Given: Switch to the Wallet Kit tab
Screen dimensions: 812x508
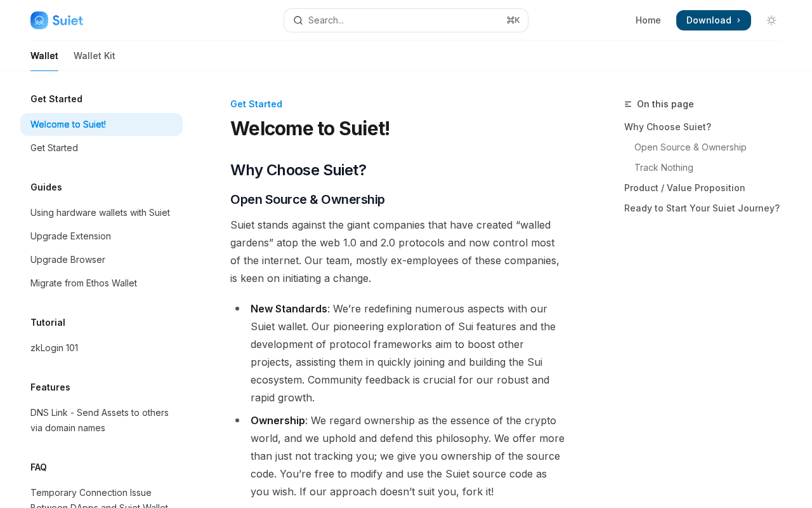Looking at the screenshot, I should pos(95,56).
